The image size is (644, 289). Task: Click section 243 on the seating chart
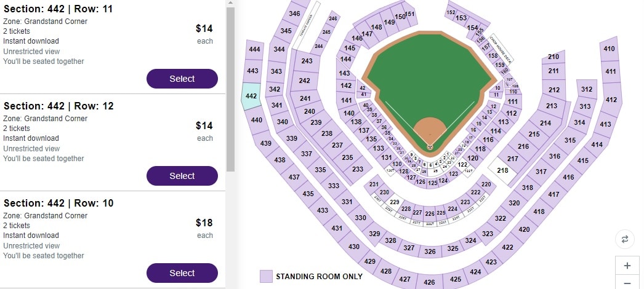pyautogui.click(x=307, y=61)
